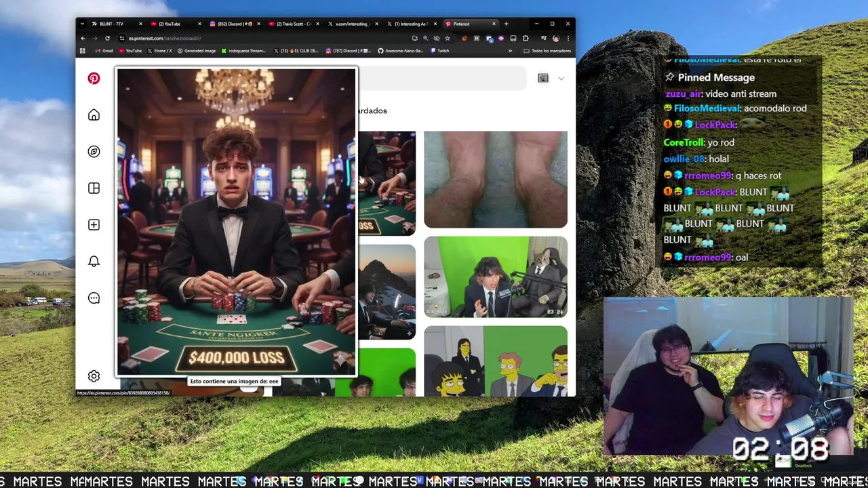Open notifications bell in Pinterest sidebar

[x=94, y=262]
